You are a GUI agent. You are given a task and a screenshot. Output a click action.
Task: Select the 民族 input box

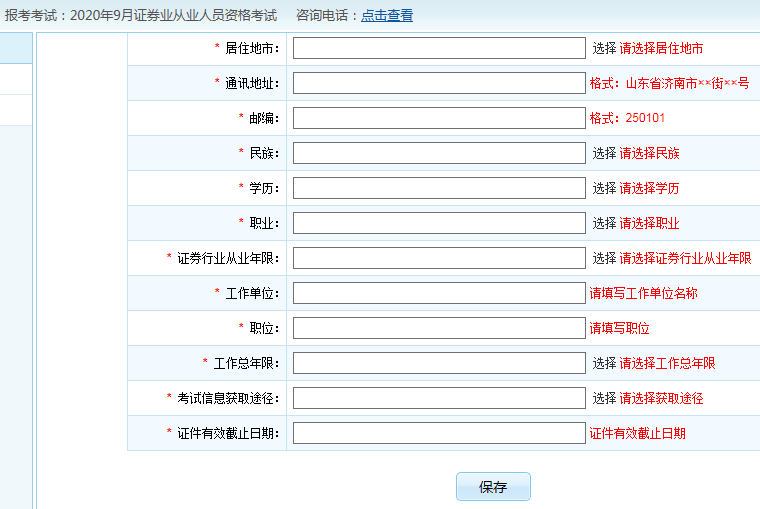point(439,153)
